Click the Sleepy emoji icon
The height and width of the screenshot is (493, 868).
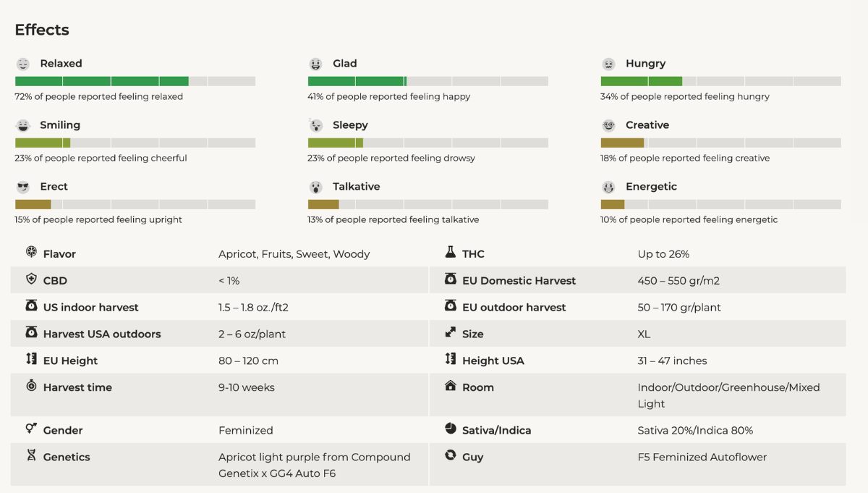coord(315,125)
